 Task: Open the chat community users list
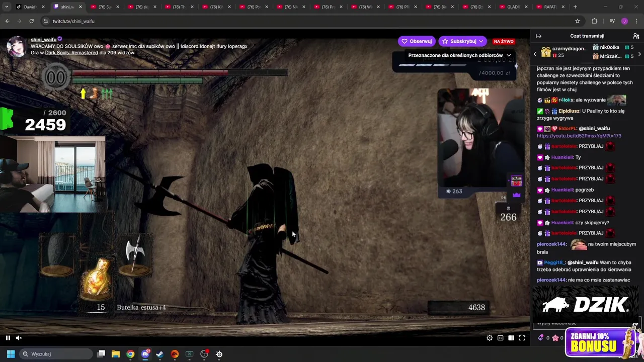click(636, 36)
